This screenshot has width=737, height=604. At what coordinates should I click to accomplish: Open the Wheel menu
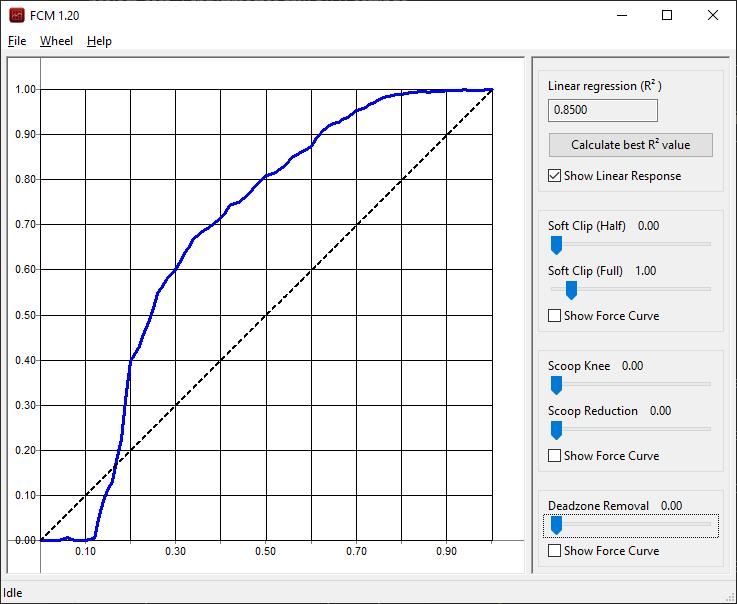56,41
